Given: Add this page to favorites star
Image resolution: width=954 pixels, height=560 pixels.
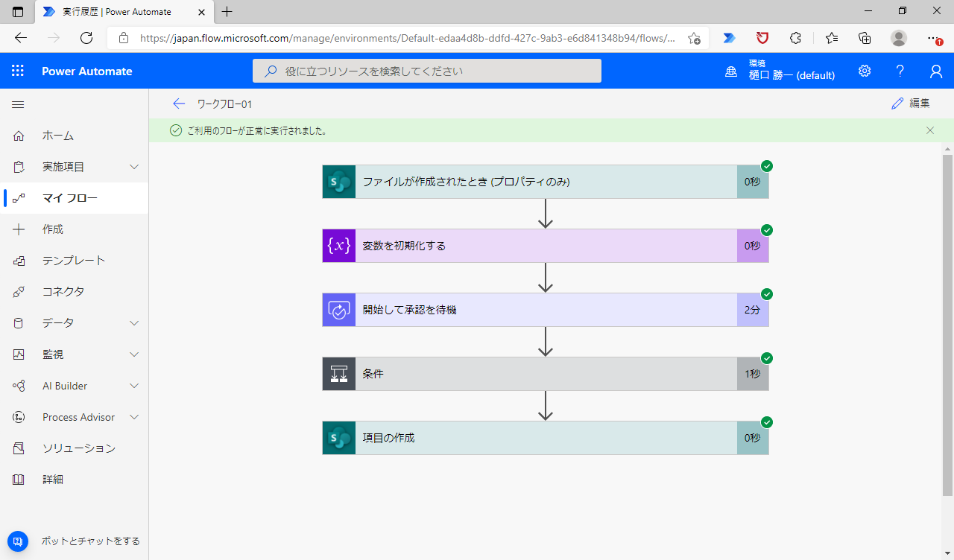Looking at the screenshot, I should pos(694,38).
